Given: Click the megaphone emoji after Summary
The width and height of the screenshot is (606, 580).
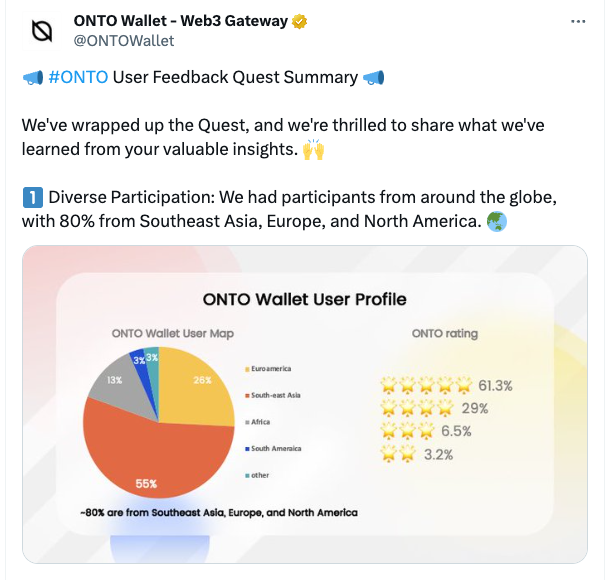Looking at the screenshot, I should coord(374,78).
